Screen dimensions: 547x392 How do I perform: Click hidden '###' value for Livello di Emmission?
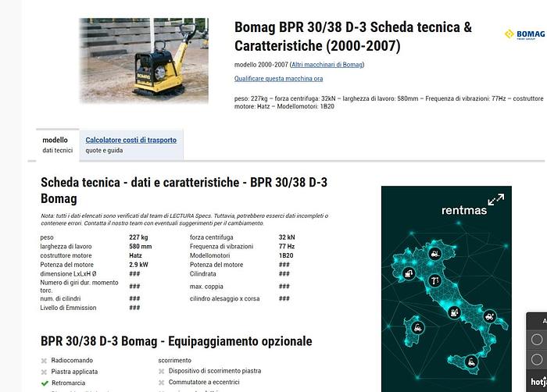134,308
